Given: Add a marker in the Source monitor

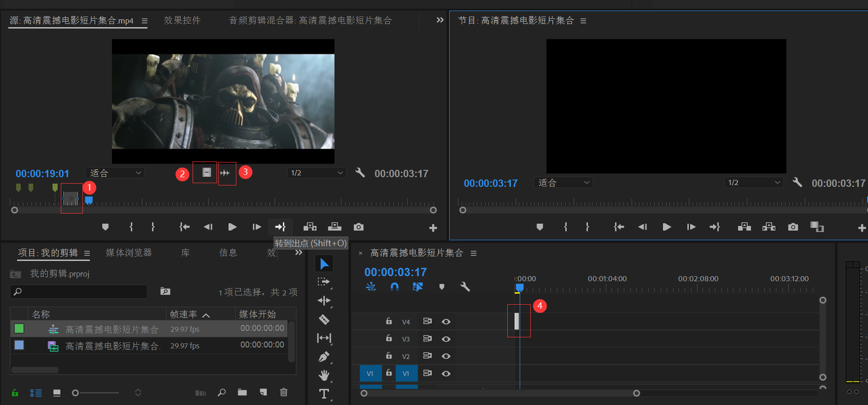Looking at the screenshot, I should [105, 227].
